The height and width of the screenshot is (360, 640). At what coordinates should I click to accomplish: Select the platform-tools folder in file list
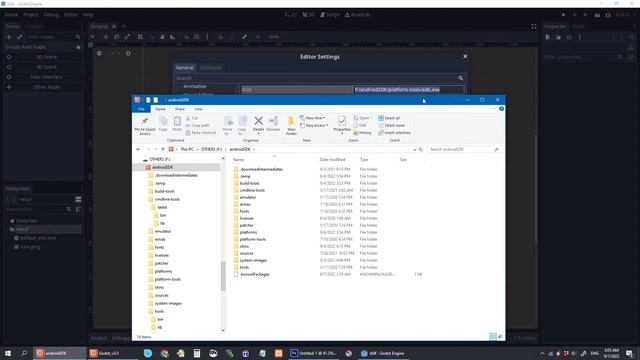click(253, 239)
